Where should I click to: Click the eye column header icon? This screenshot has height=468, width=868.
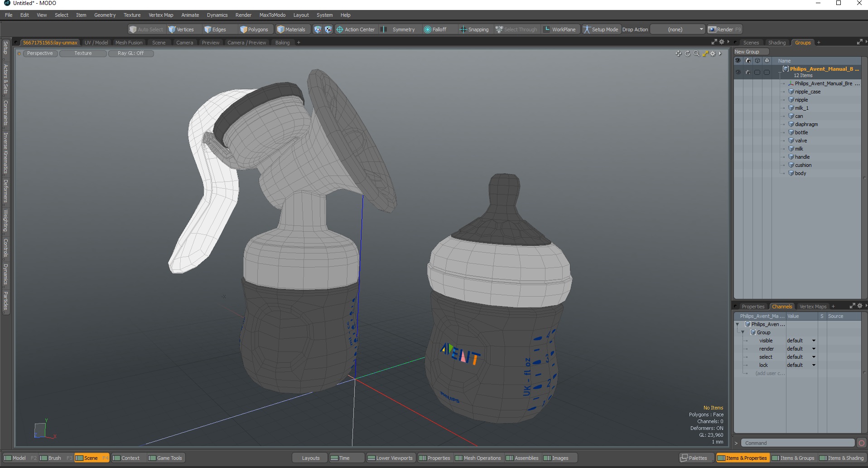pos(738,61)
